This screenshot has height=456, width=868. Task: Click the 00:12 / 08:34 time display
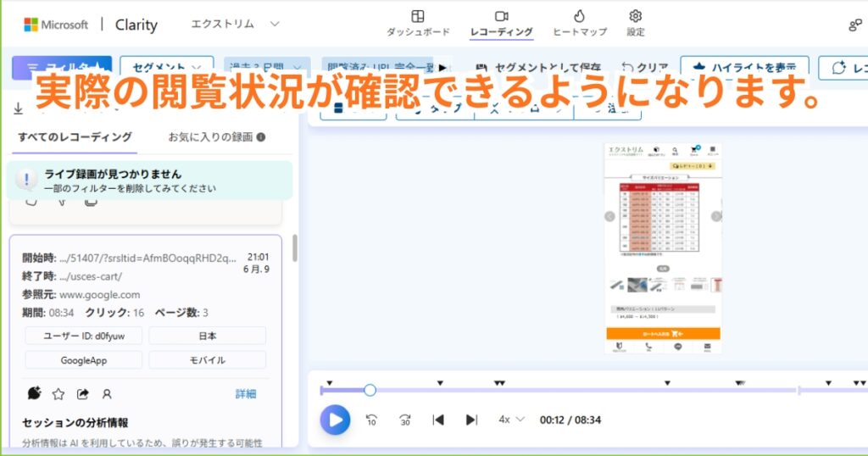point(570,420)
